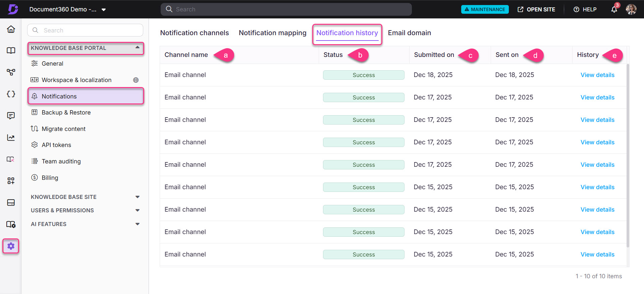The width and height of the screenshot is (644, 294).
Task: Click the notification bell with badge 3
Action: [x=614, y=9]
